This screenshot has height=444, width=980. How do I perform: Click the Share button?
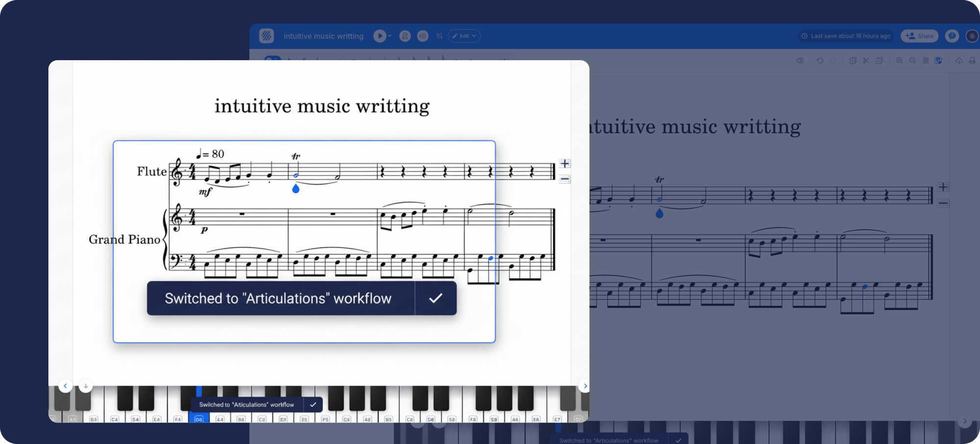click(919, 36)
